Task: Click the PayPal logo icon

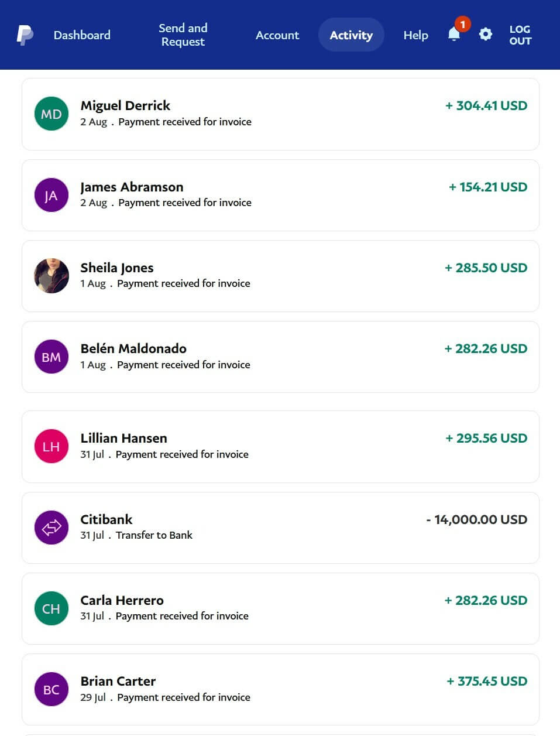Action: pyautogui.click(x=25, y=35)
